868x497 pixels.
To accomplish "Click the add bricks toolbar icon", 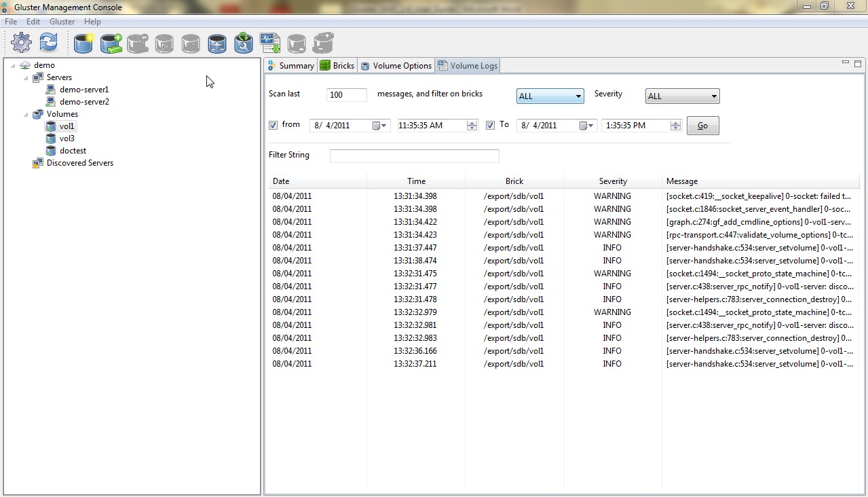I will [111, 43].
